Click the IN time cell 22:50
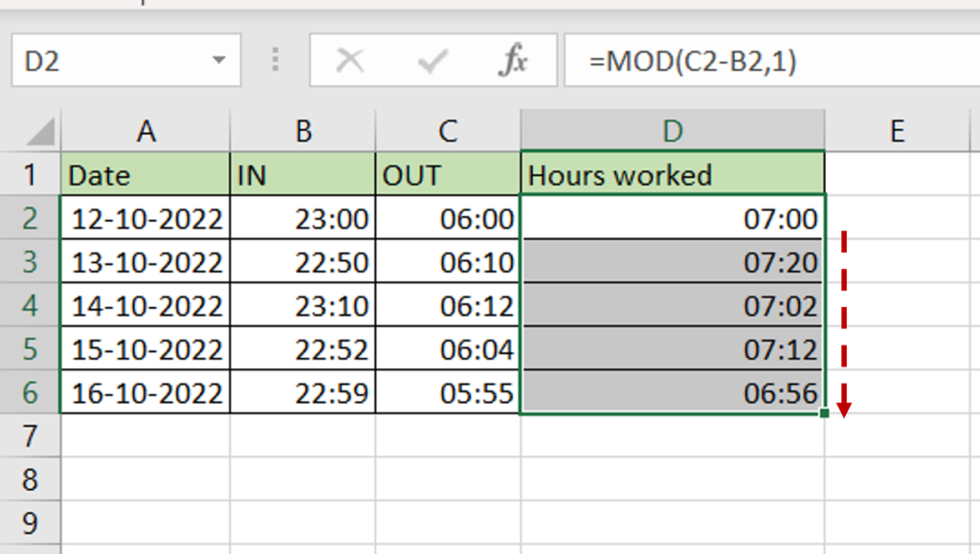 pos(303,262)
